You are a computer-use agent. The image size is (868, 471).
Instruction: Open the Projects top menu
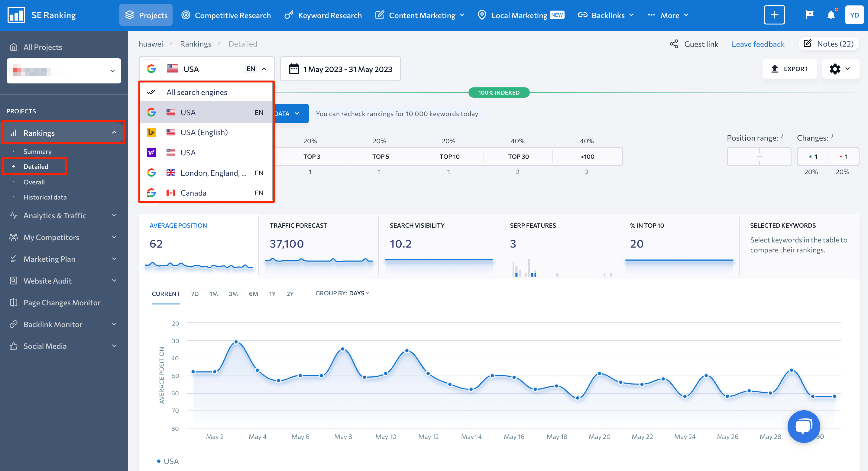[x=146, y=15]
